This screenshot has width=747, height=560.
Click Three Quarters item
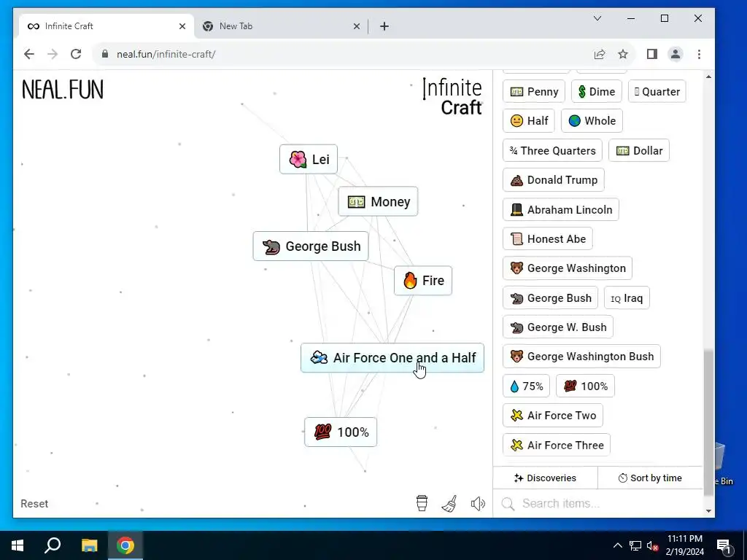pyautogui.click(x=553, y=150)
